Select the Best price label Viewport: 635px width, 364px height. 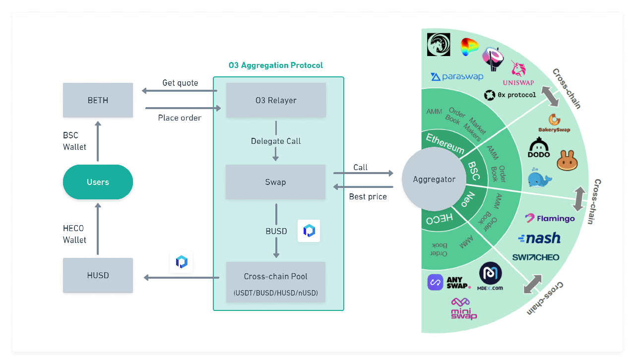[368, 196]
